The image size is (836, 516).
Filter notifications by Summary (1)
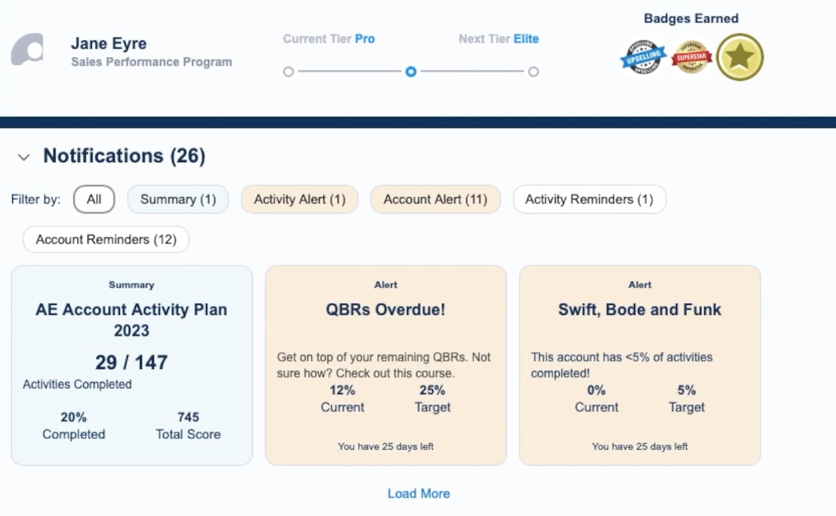pos(178,200)
